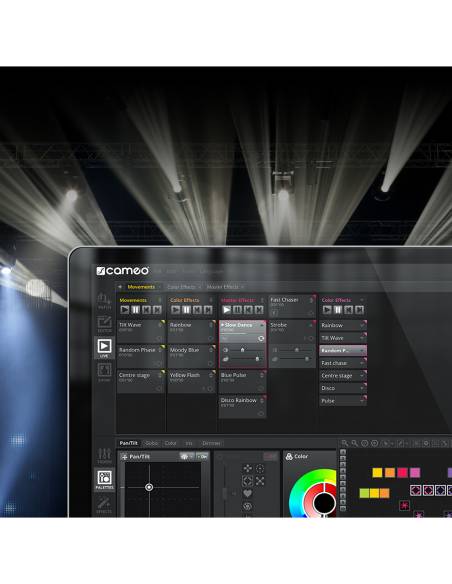Select the Movements top tab
This screenshot has width=452, height=584.
pos(141,287)
